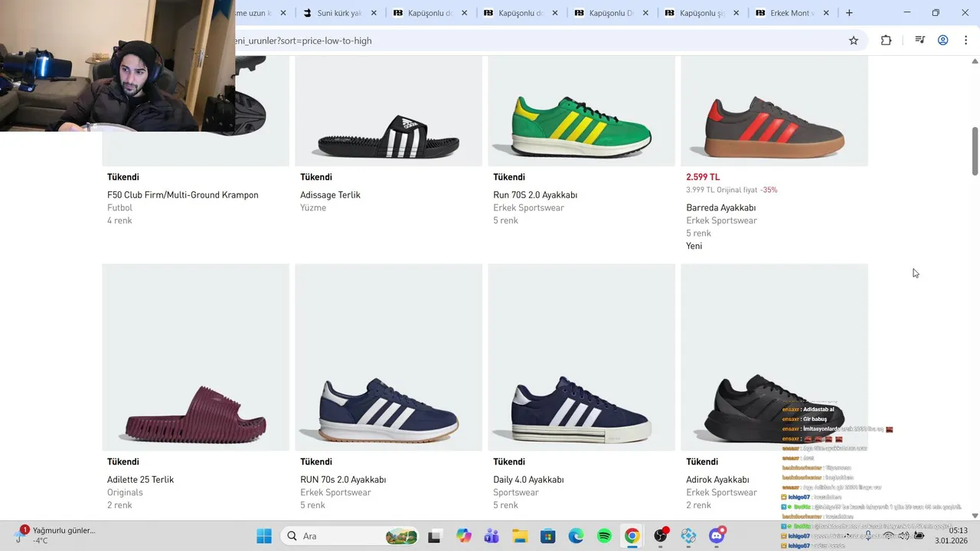980x551 pixels.
Task: Open F50 Club Firm/Multi-Ground Krampon link
Action: tap(183, 195)
